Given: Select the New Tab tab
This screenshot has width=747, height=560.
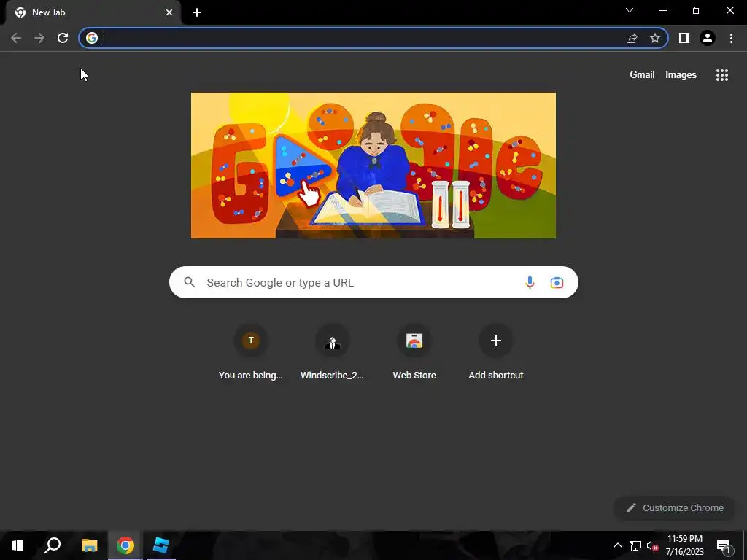Looking at the screenshot, I should coord(93,12).
